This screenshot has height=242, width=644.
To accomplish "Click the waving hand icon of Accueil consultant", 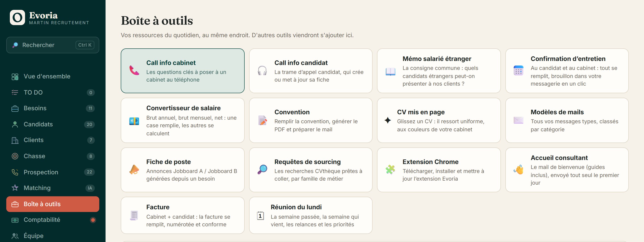I will pyautogui.click(x=519, y=170).
